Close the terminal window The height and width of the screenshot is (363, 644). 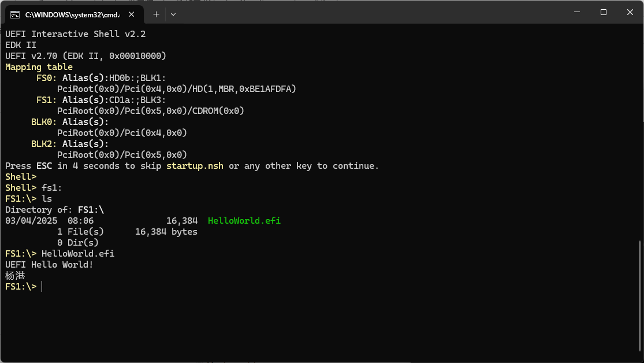point(630,12)
